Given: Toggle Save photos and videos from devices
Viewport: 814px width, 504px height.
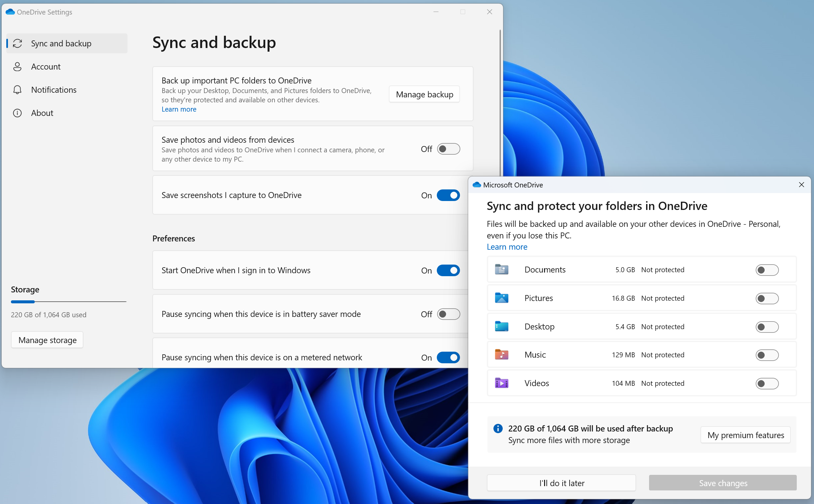Looking at the screenshot, I should 448,149.
